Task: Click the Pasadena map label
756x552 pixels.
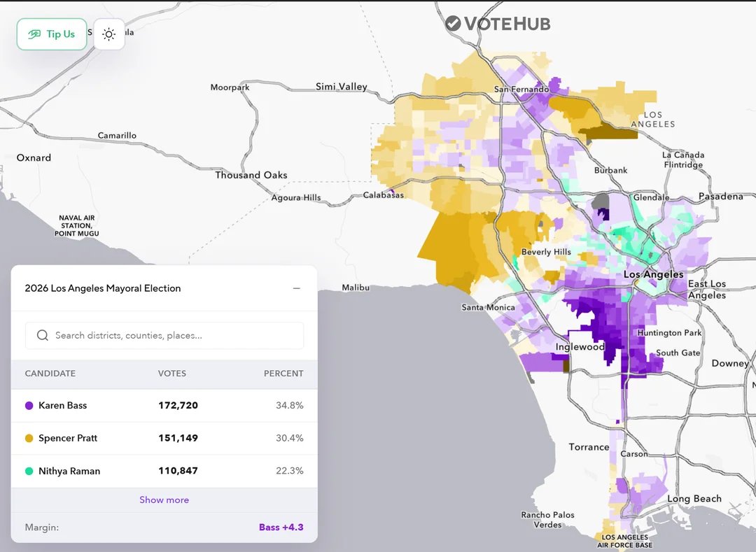Action: [x=721, y=196]
